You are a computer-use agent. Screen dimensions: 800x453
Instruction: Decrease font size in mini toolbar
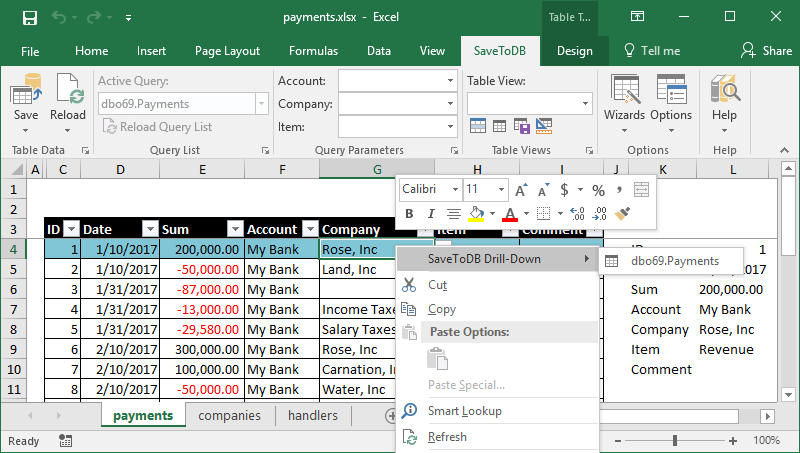click(544, 190)
